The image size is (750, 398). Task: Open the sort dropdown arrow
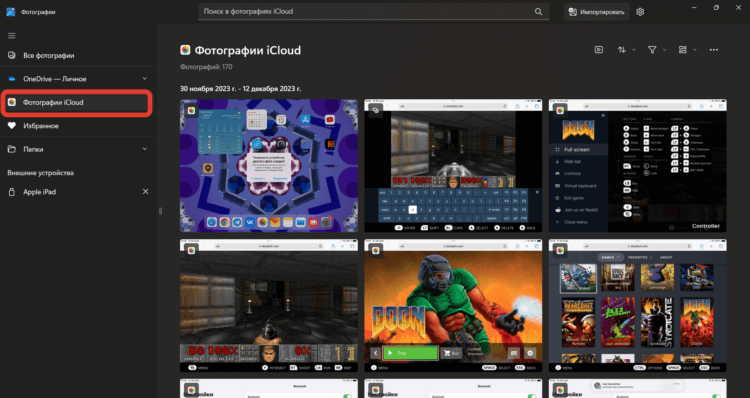click(634, 50)
